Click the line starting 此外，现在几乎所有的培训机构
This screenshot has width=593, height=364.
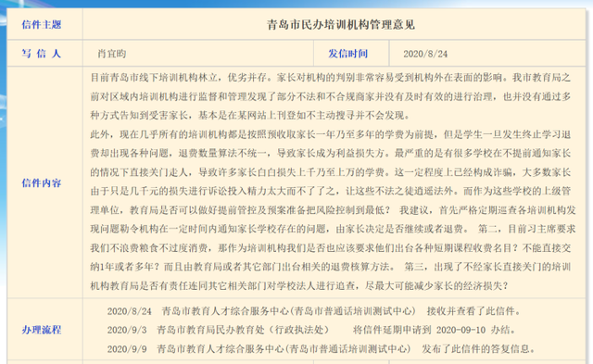pos(330,134)
